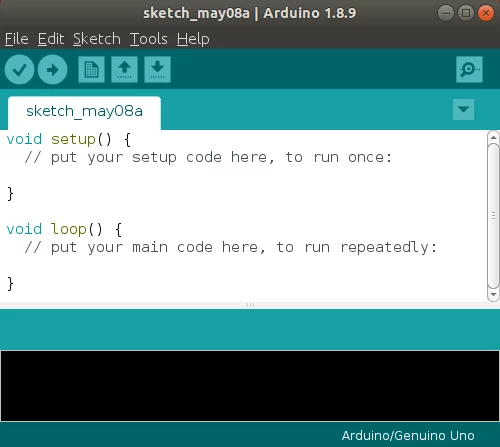
Task: Click the divider handle between editor and console
Action: [x=250, y=305]
